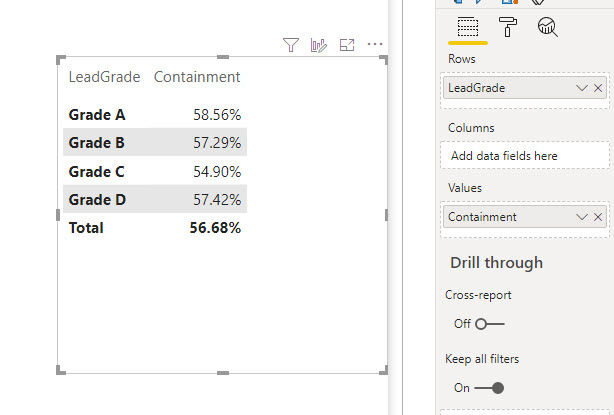614x415 pixels.
Task: Click the visual's bottom-center resize handle
Action: 223,373
